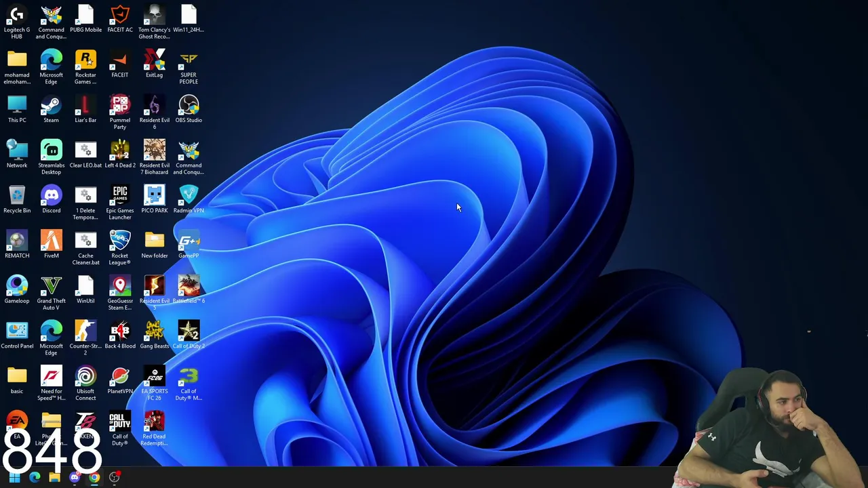
Task: Select the Win11_24H file icon
Action: 189,18
